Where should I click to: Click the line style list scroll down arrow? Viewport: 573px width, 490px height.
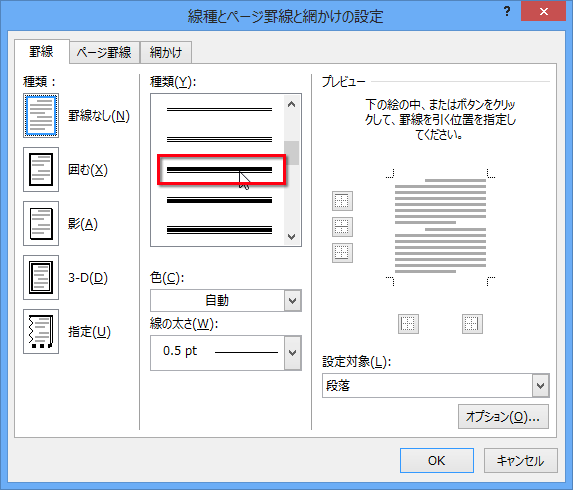click(292, 236)
